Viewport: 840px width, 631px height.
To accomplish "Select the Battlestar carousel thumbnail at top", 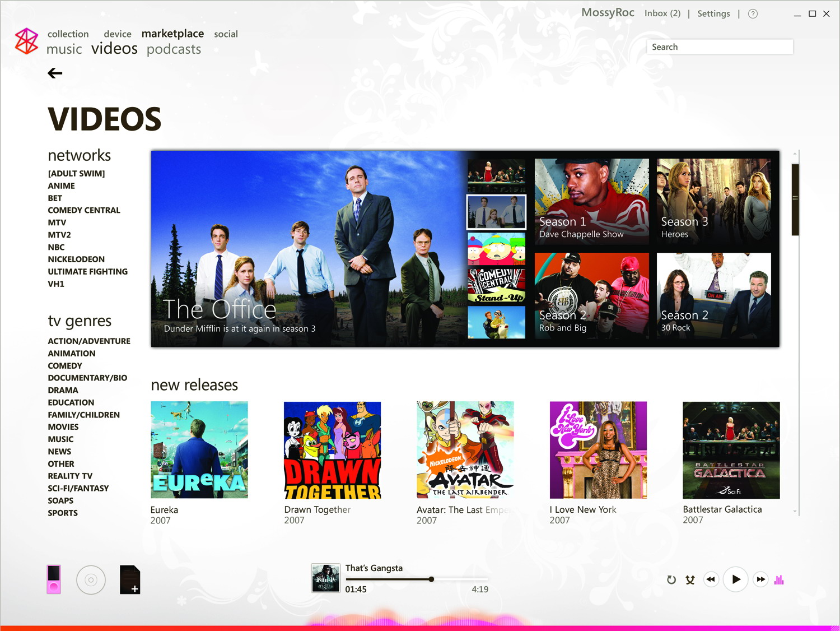I will 496,176.
